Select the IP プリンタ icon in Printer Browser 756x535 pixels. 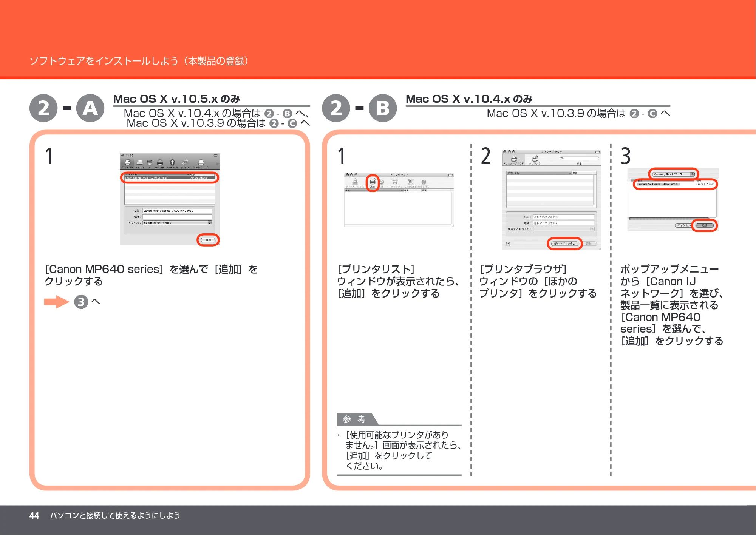tap(535, 160)
